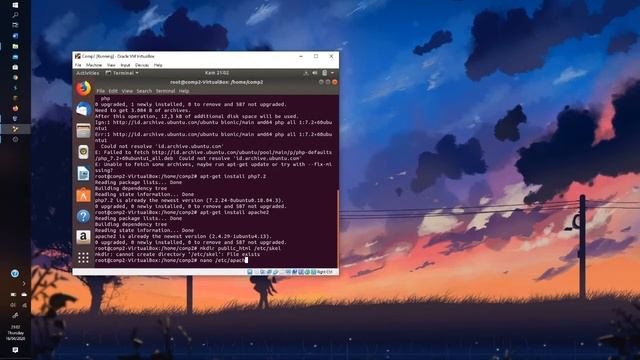The width and height of the screenshot is (640, 360).
Task: Click the battery icon in Ubuntu top bar
Action: 324,73
